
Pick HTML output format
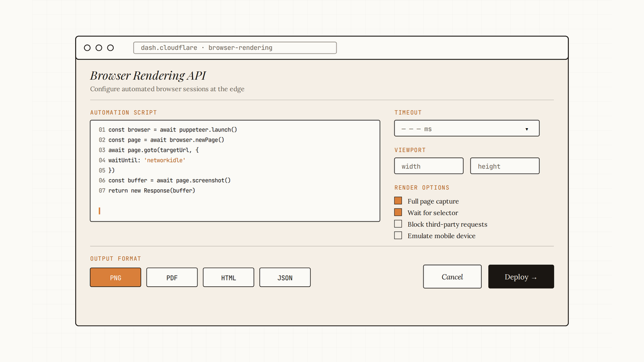pos(229,278)
